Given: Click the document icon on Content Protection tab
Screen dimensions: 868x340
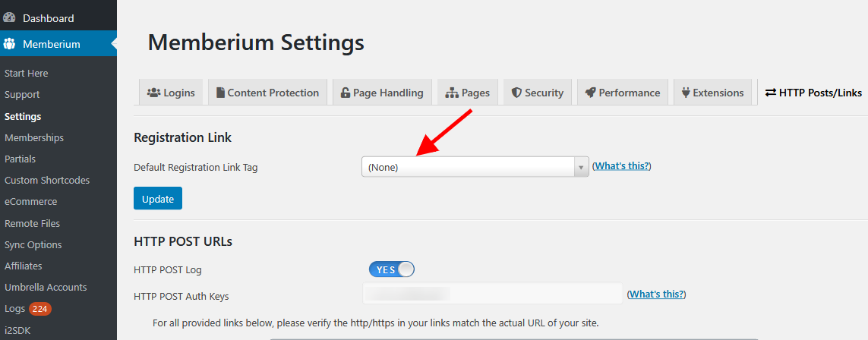Looking at the screenshot, I should coord(220,93).
